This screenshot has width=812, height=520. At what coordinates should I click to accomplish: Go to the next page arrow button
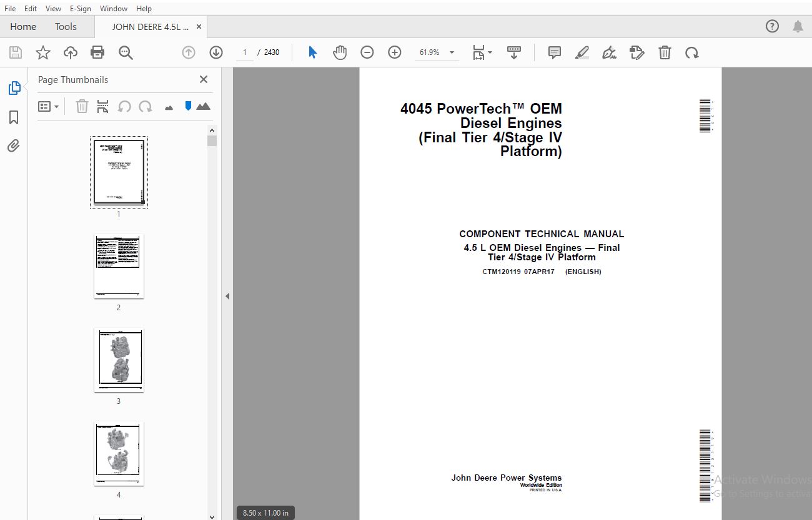pyautogui.click(x=216, y=52)
